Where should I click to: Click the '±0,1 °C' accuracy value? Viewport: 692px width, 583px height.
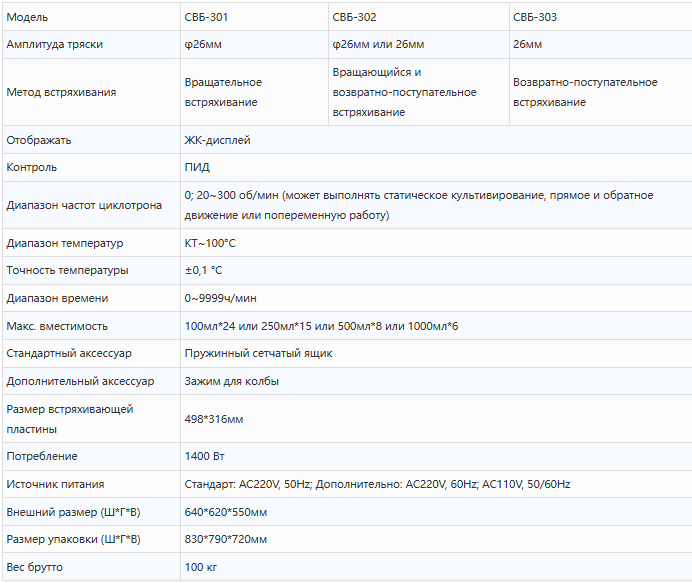click(x=203, y=270)
